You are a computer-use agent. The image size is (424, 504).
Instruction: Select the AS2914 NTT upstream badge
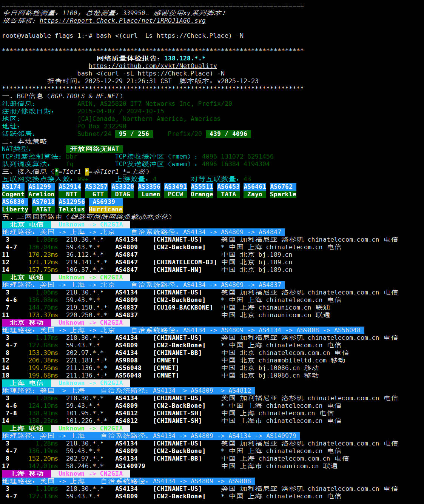coord(70,191)
